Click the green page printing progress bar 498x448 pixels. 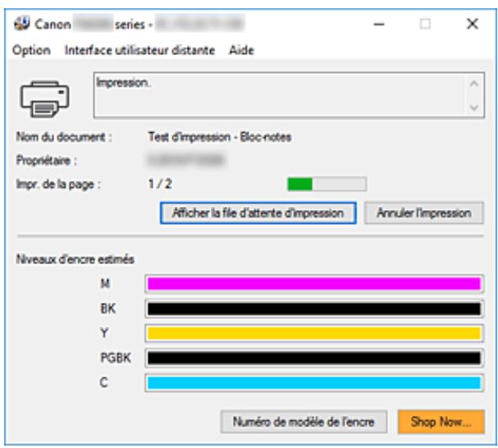click(327, 184)
